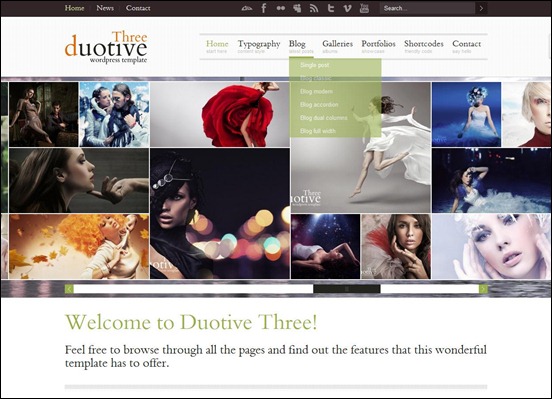The width and height of the screenshot is (552, 399).
Task: Open the RSS feed icon
Action: (314, 8)
